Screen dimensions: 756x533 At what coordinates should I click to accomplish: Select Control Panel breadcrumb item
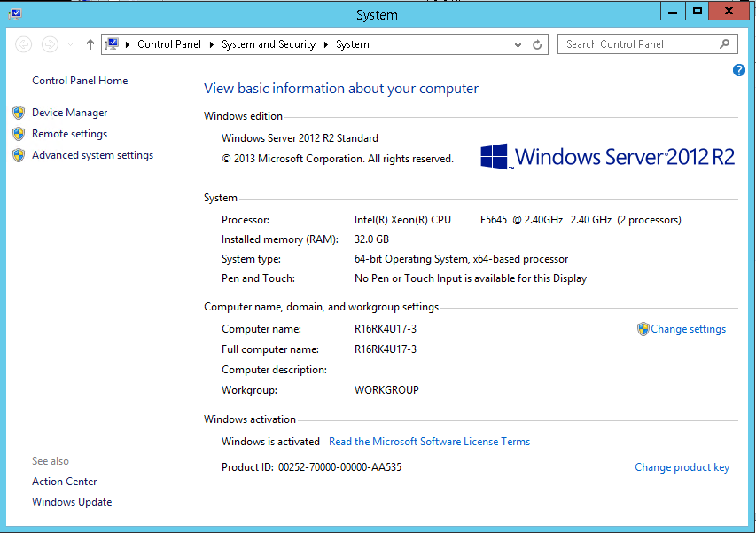[168, 44]
